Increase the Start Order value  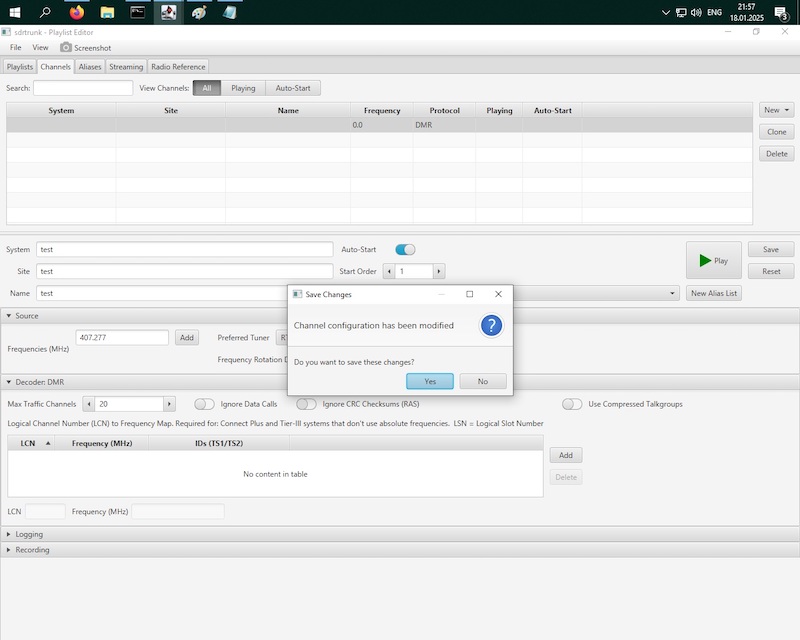pyautogui.click(x=439, y=272)
